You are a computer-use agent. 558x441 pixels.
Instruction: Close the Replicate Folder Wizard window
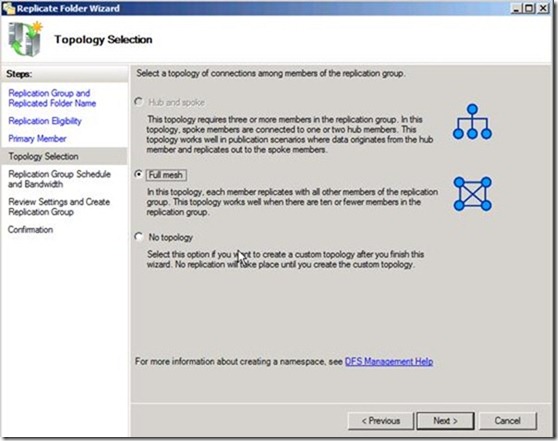[543, 8]
